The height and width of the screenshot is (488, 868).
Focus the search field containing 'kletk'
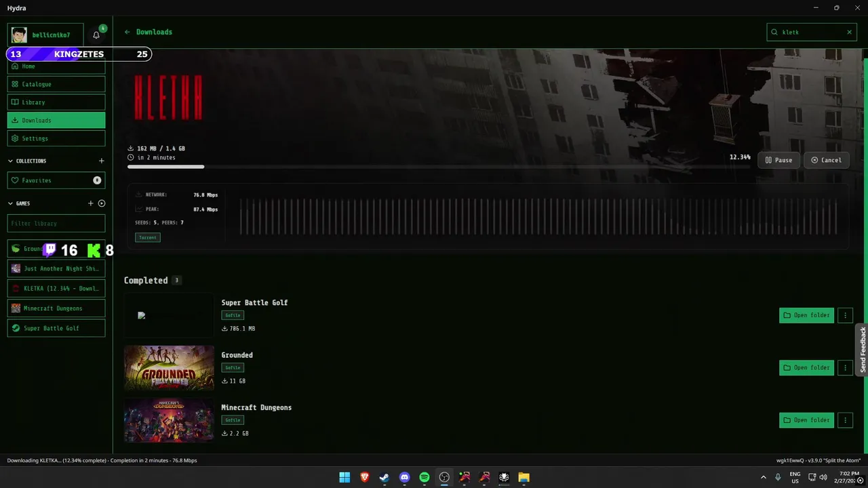click(x=811, y=32)
